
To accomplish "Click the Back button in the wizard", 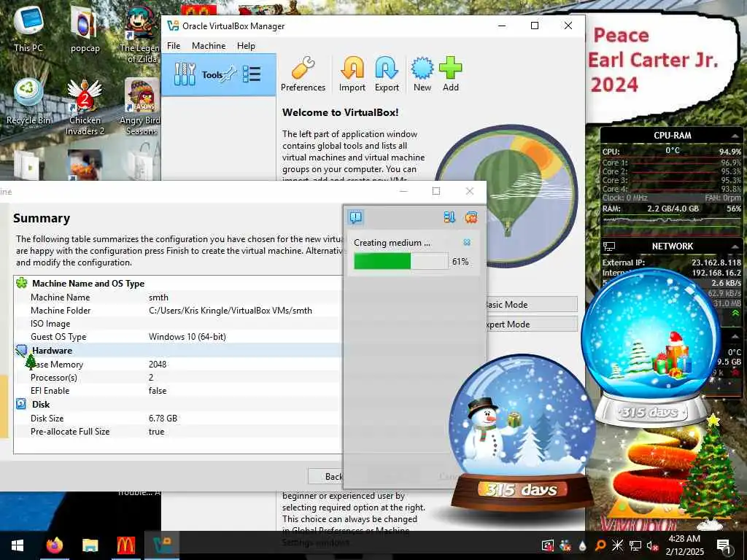I will pyautogui.click(x=326, y=476).
